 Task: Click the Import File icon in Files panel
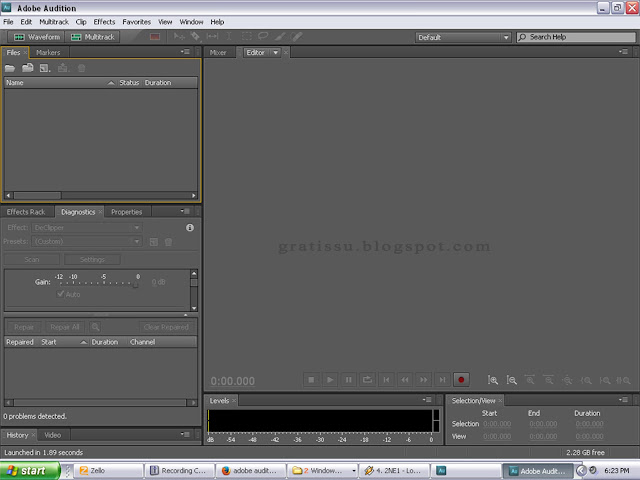tap(28, 68)
